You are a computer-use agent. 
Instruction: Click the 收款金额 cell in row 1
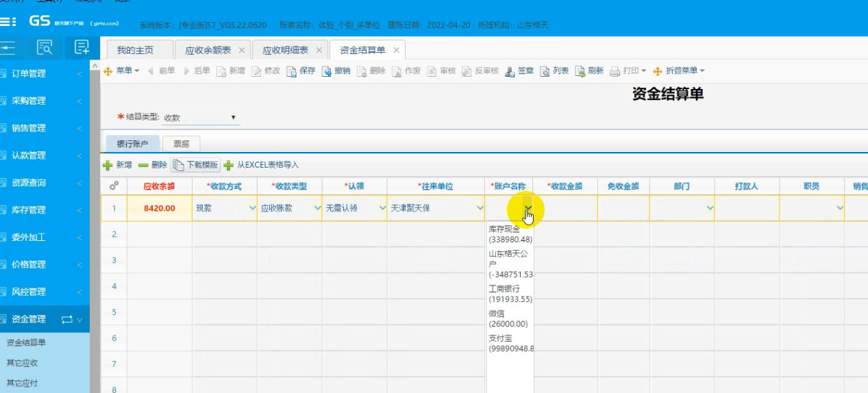(565, 207)
